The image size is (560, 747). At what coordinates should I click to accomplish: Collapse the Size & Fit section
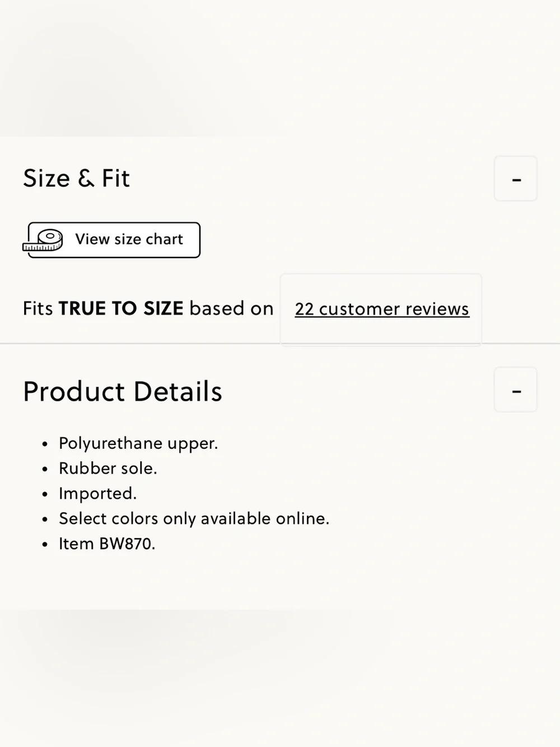516,179
